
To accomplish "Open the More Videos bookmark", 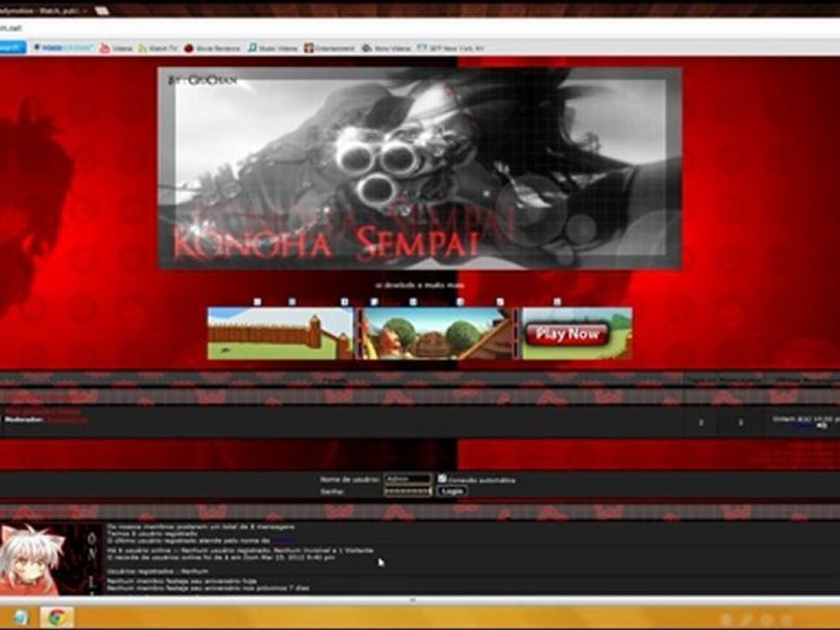I will 386,48.
